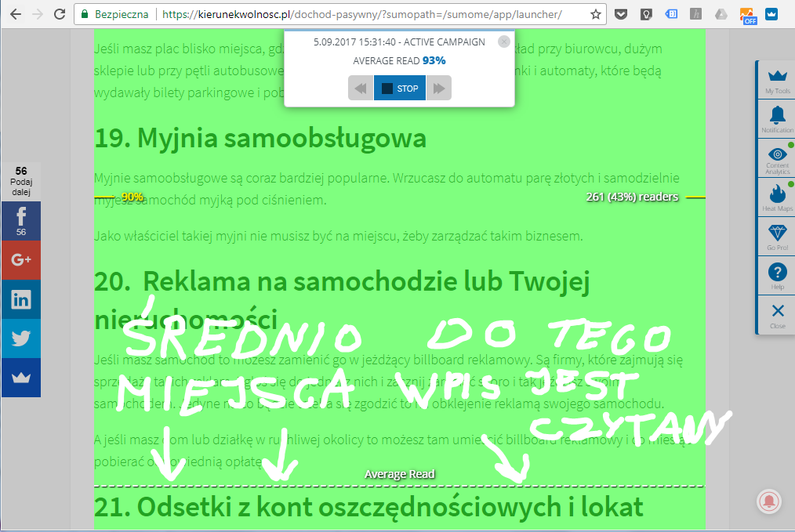Screen dimensions: 795x532
Task: Share the article on Twitter
Action: click(x=20, y=338)
